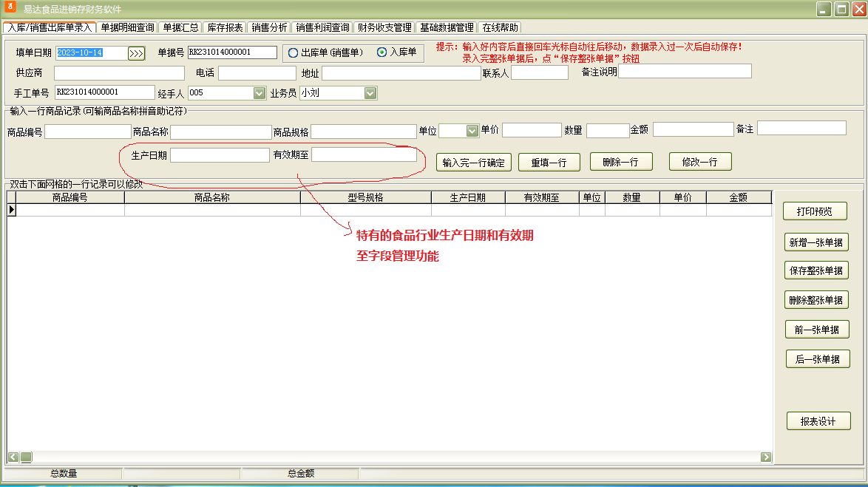Open the 经手人 dropdown
This screenshot has width=868, height=487.
coord(260,93)
